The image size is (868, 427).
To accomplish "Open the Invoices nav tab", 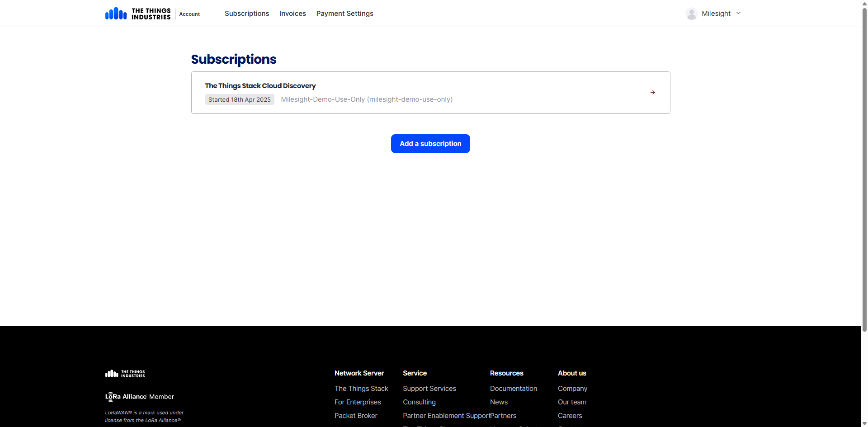I will coord(292,14).
